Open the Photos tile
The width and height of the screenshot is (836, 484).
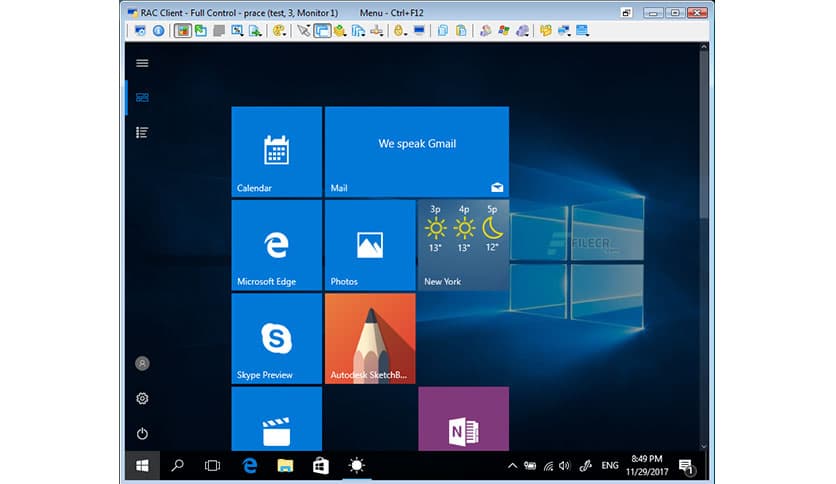pos(370,245)
